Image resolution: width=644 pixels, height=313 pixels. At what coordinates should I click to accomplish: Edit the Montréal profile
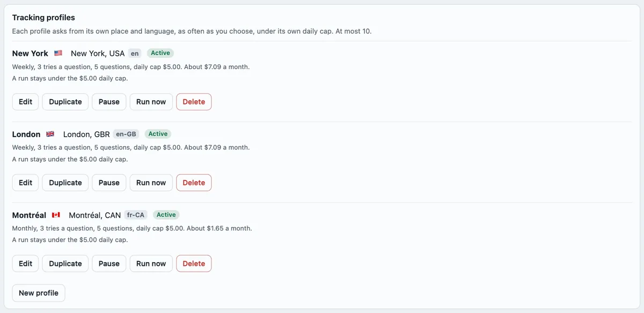tap(26, 264)
